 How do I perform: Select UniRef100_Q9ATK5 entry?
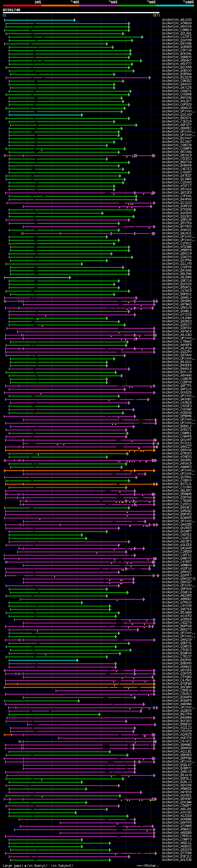point(177,822)
